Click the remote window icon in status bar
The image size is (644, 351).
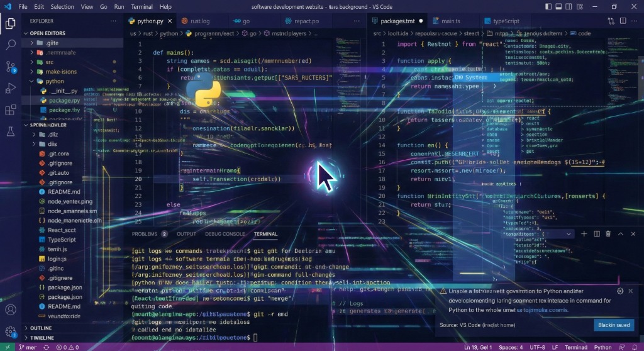point(7,347)
